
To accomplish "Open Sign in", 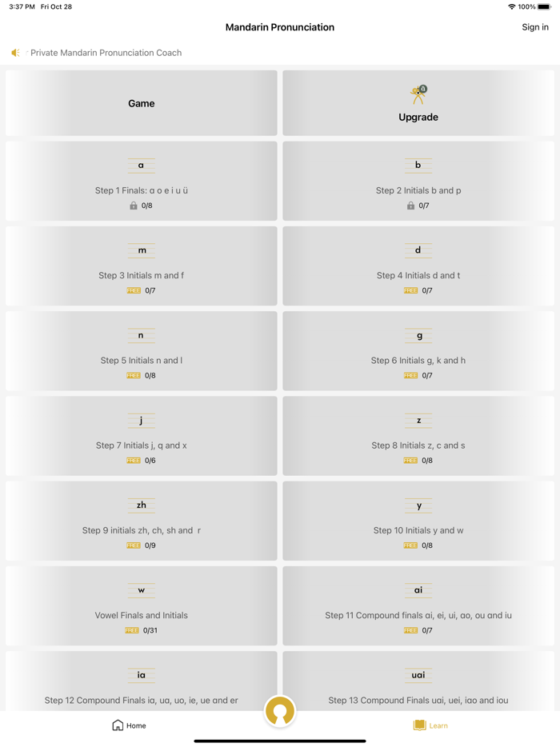I will [534, 26].
